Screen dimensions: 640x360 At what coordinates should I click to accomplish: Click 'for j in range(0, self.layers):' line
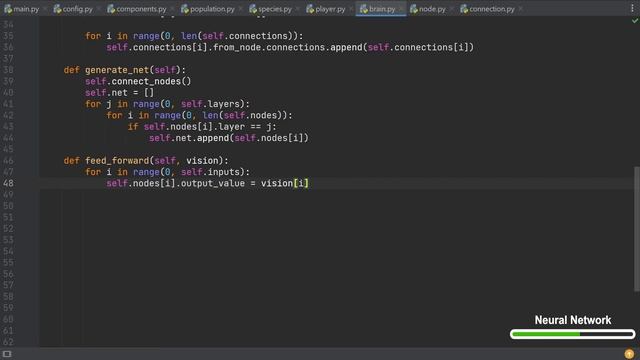167,104
